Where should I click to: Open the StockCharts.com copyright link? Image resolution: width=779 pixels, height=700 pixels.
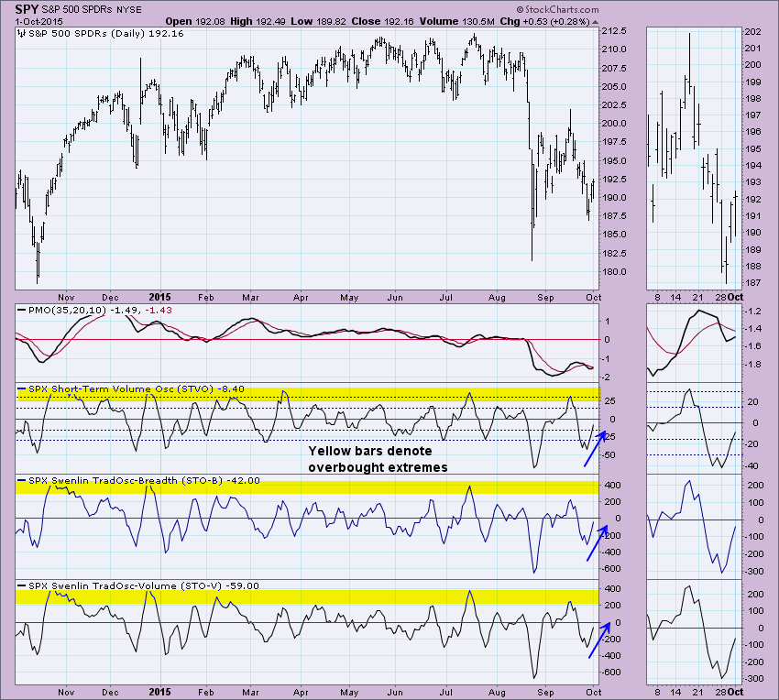[x=557, y=9]
